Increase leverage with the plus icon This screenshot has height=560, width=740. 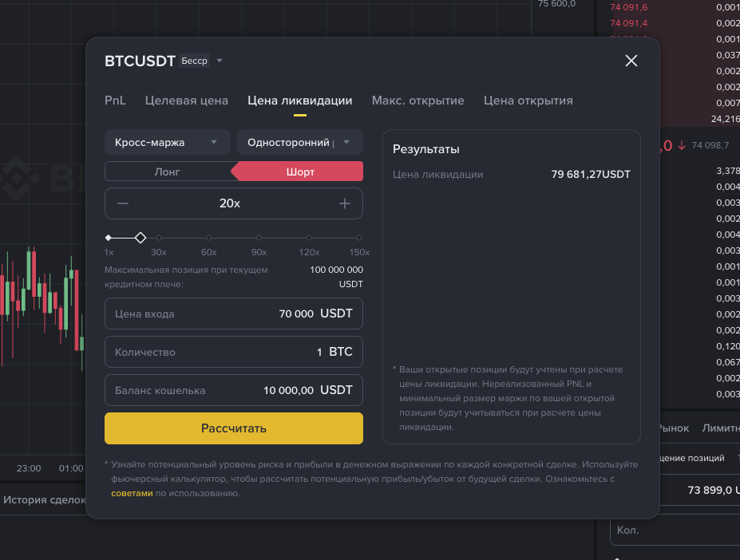pos(345,203)
